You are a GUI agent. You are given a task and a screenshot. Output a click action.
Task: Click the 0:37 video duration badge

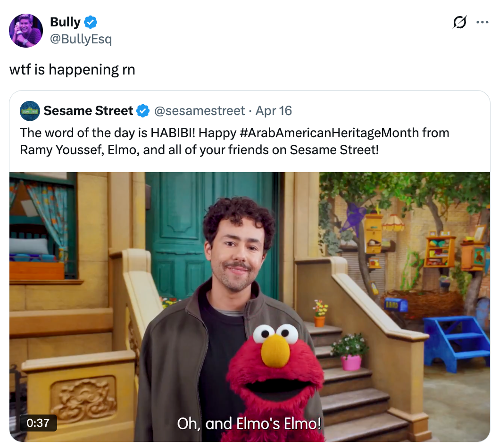point(38,423)
